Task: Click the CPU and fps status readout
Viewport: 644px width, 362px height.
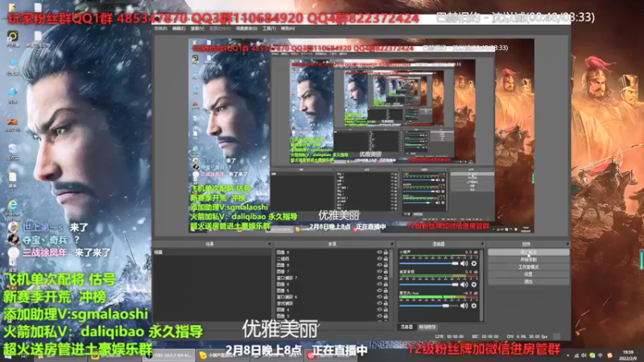Action: coord(527,336)
